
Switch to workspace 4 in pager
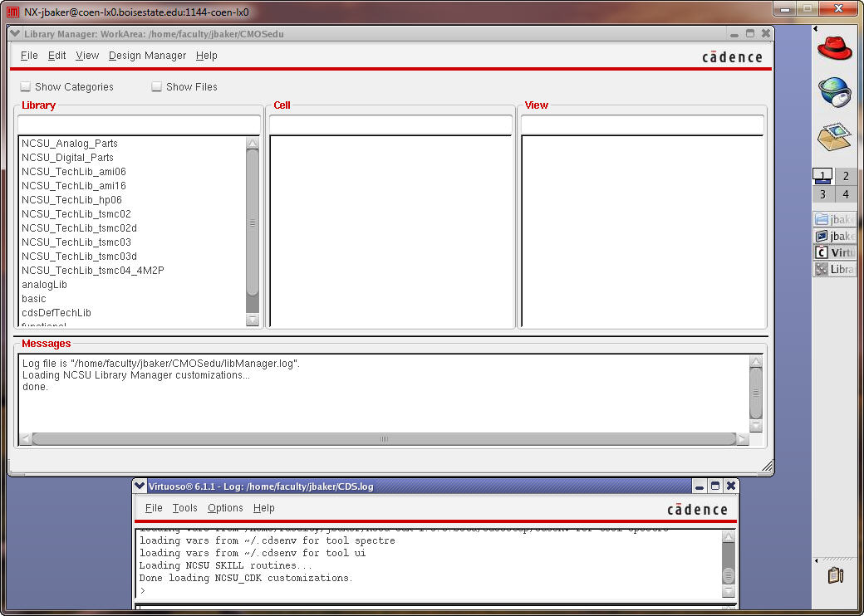[846, 194]
